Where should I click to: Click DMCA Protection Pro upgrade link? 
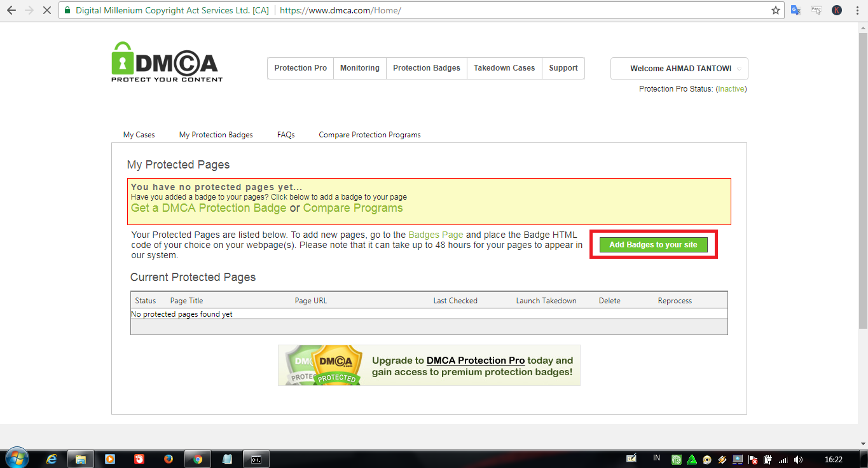(476, 361)
